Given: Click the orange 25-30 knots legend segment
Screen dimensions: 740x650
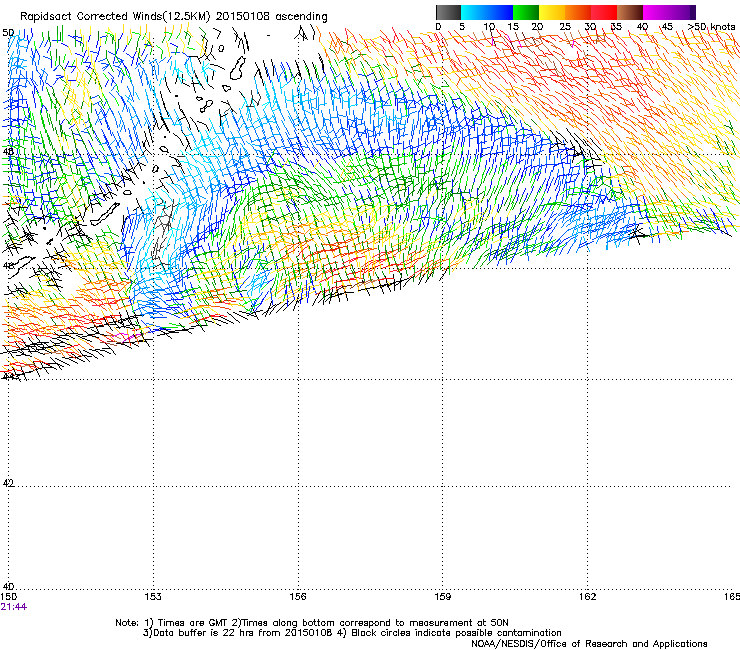Looking at the screenshot, I should [x=578, y=12].
